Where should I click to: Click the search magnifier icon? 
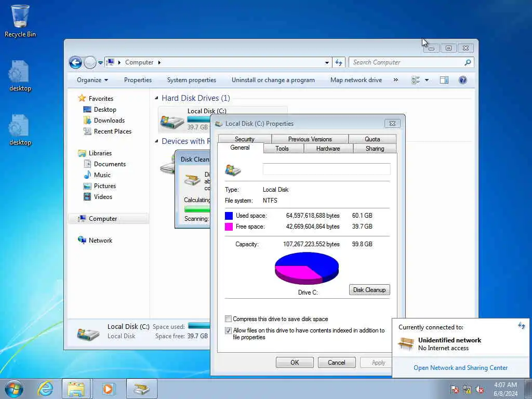(x=468, y=62)
